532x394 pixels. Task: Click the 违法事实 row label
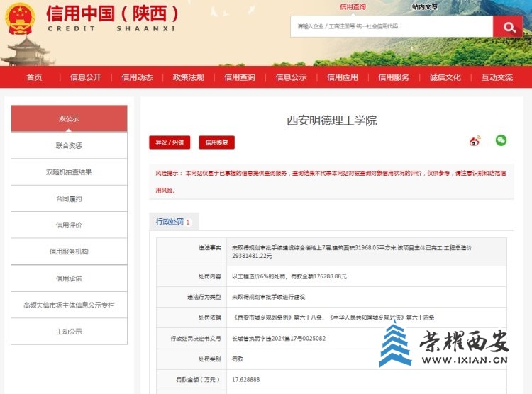pyautogui.click(x=210, y=248)
